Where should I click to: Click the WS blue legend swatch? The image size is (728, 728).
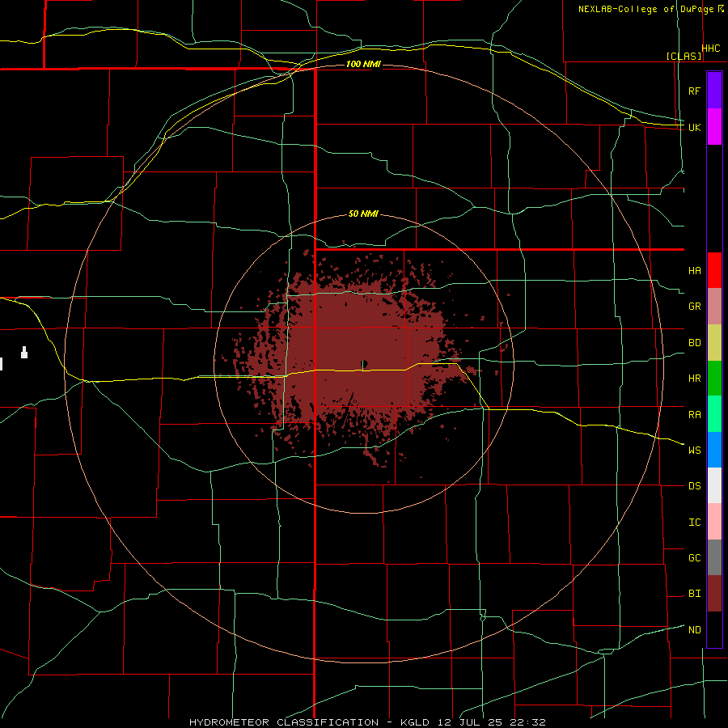tap(714, 450)
